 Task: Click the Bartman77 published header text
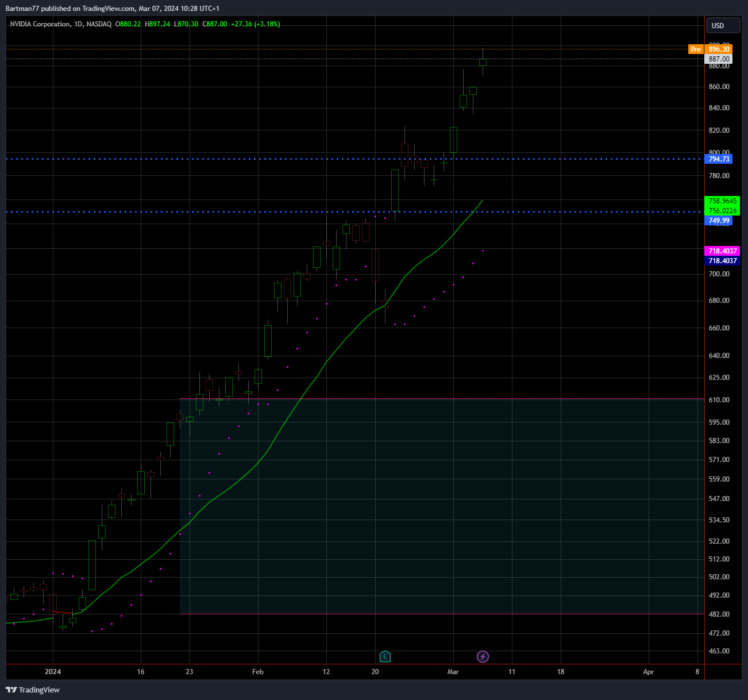tap(112, 9)
